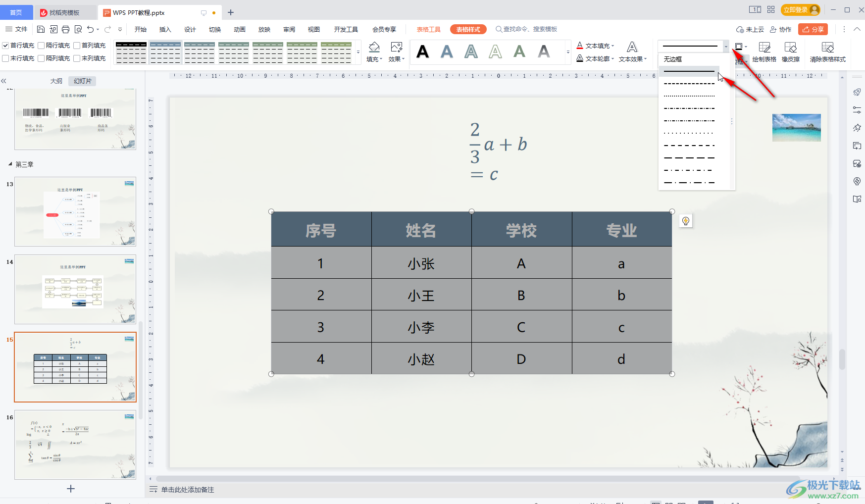This screenshot has height=504, width=865.
Task: Toggle 隔行填充 checkbox
Action: [x=41, y=46]
